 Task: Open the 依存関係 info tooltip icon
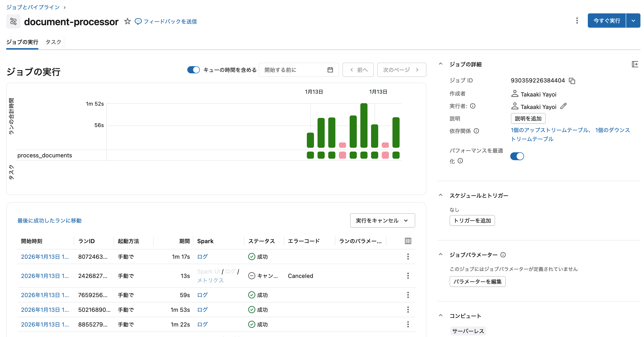click(477, 131)
